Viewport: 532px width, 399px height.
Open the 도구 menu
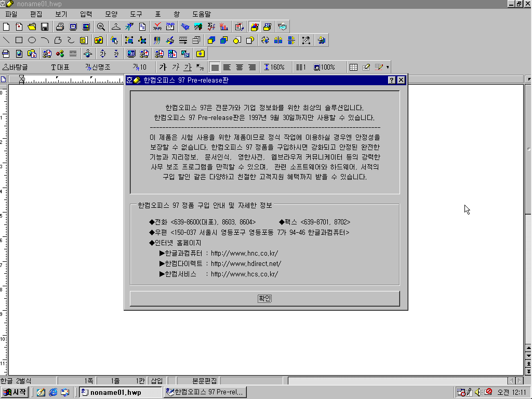pyautogui.click(x=136, y=14)
